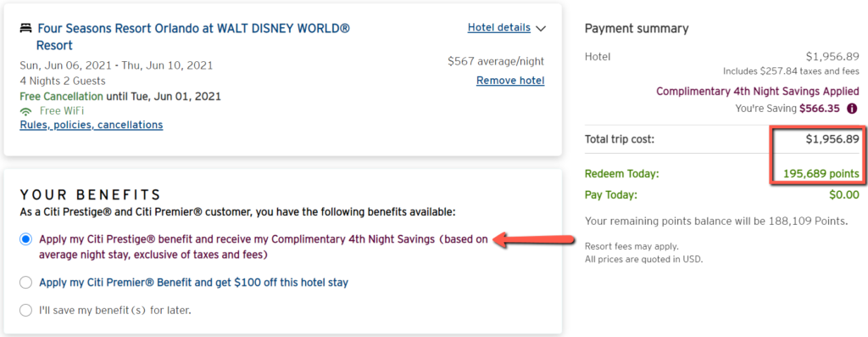
Task: Click the 195,689 points redeem amount
Action: (821, 174)
